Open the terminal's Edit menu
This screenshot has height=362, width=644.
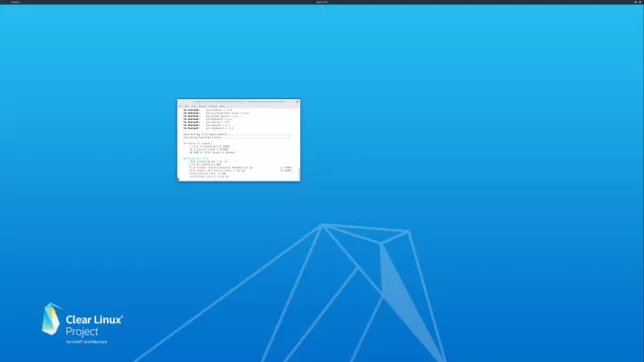click(186, 106)
